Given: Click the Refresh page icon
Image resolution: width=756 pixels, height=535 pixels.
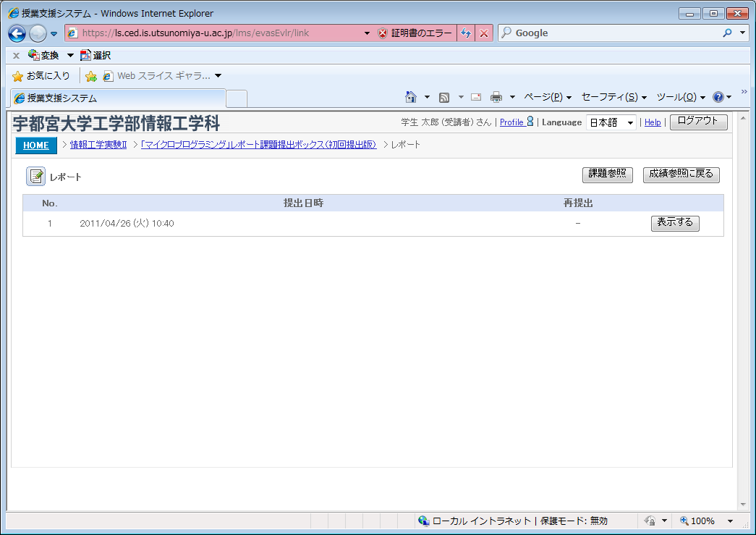Looking at the screenshot, I should pos(466,33).
